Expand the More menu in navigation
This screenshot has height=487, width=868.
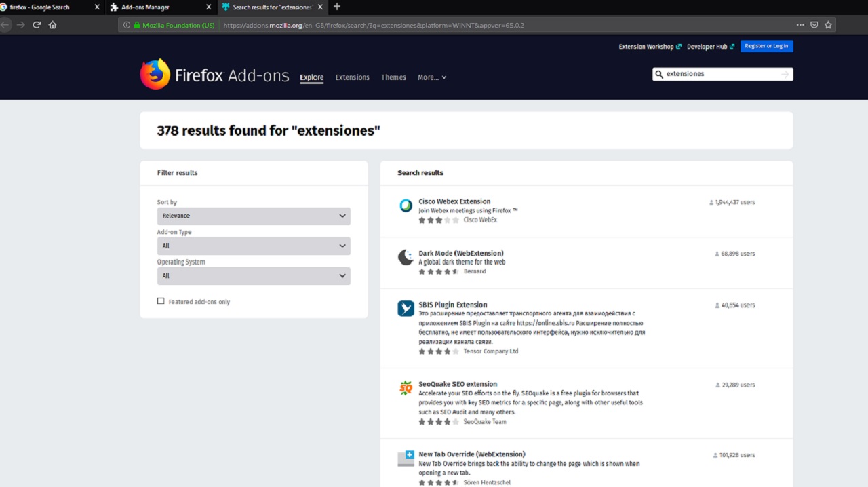432,77
